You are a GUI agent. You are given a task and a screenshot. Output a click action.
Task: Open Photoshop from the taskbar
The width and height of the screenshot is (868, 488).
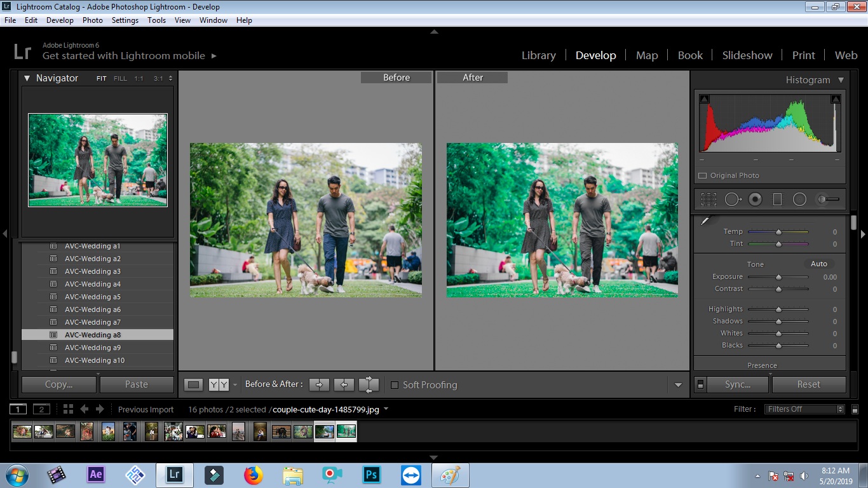pyautogui.click(x=372, y=475)
